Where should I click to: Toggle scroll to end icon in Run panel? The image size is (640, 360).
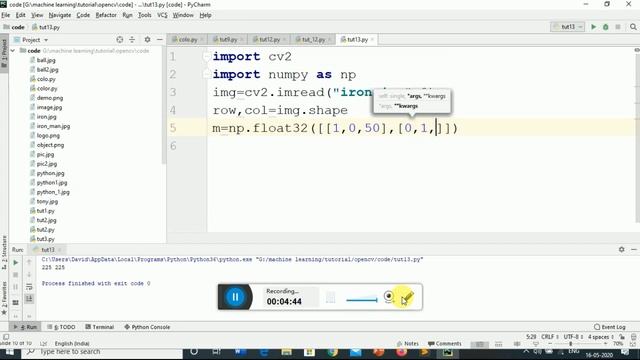click(x=29, y=299)
